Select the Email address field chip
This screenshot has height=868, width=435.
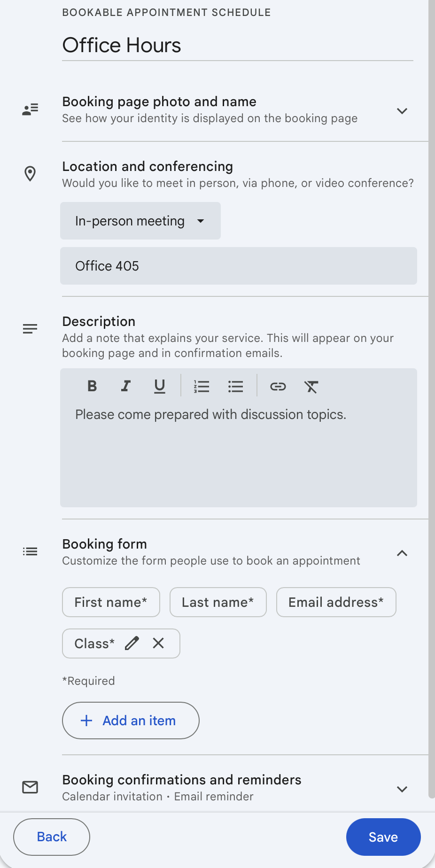tap(336, 602)
